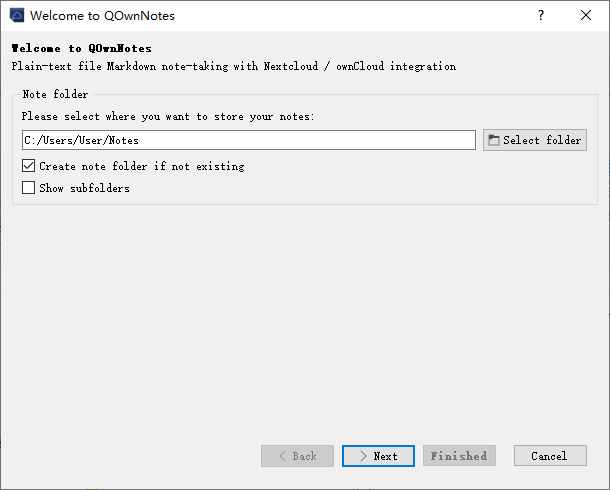Click the Back button label
Viewport: 610px width, 490px height.
[x=305, y=456]
